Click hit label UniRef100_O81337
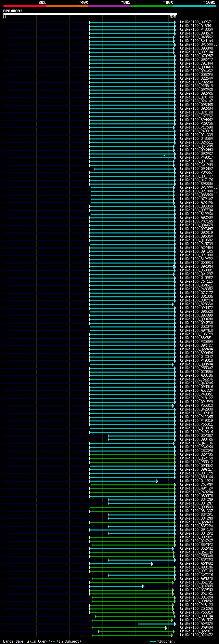Screen dimensions: 219x644 tap(196, 511)
